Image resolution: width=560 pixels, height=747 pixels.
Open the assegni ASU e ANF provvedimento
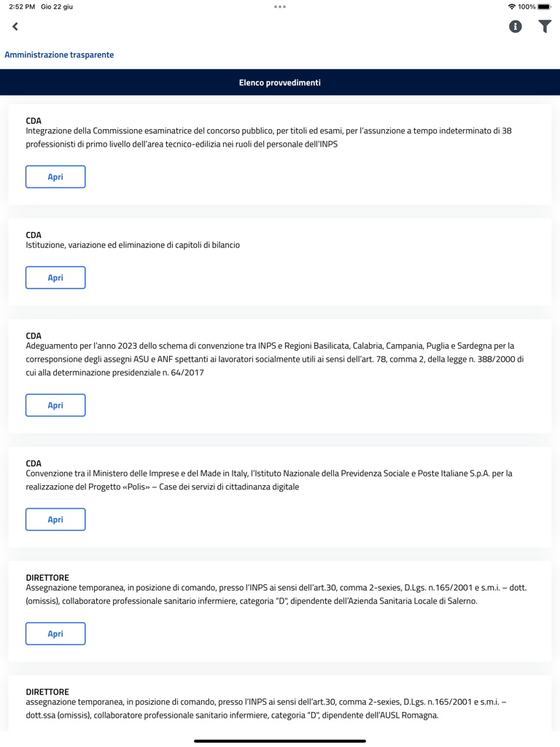[55, 405]
